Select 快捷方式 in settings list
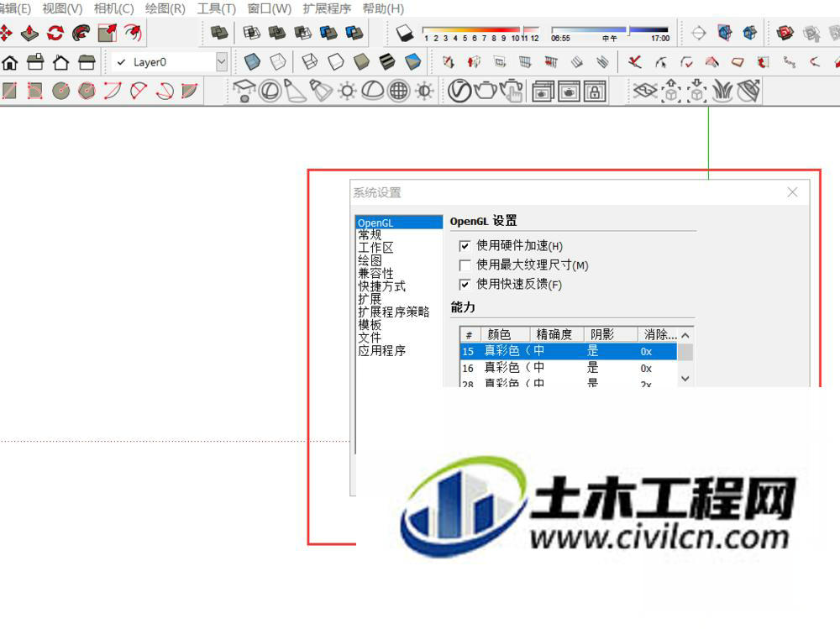The image size is (840, 629). 381,286
